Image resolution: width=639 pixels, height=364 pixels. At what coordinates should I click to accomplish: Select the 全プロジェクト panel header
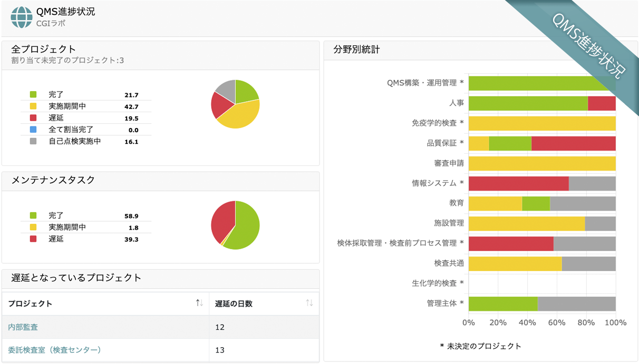(x=44, y=50)
